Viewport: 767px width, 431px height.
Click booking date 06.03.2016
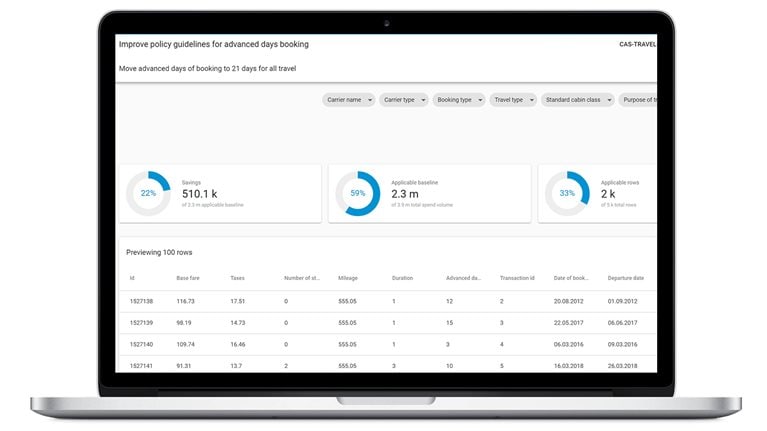pos(568,344)
